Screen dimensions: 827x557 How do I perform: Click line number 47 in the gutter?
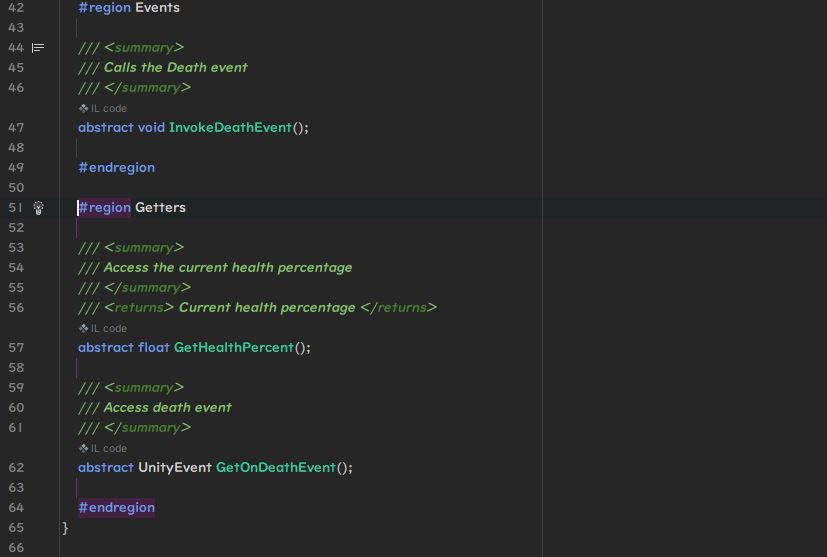[x=16, y=127]
